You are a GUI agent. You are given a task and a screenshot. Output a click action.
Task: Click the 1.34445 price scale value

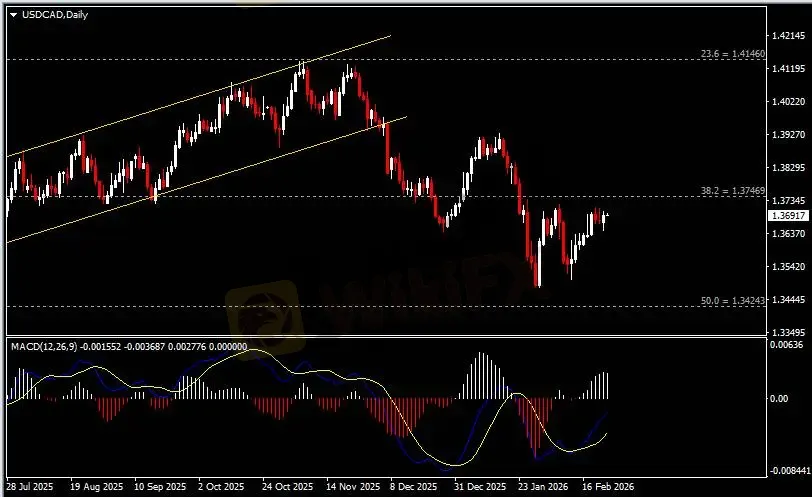click(x=789, y=300)
